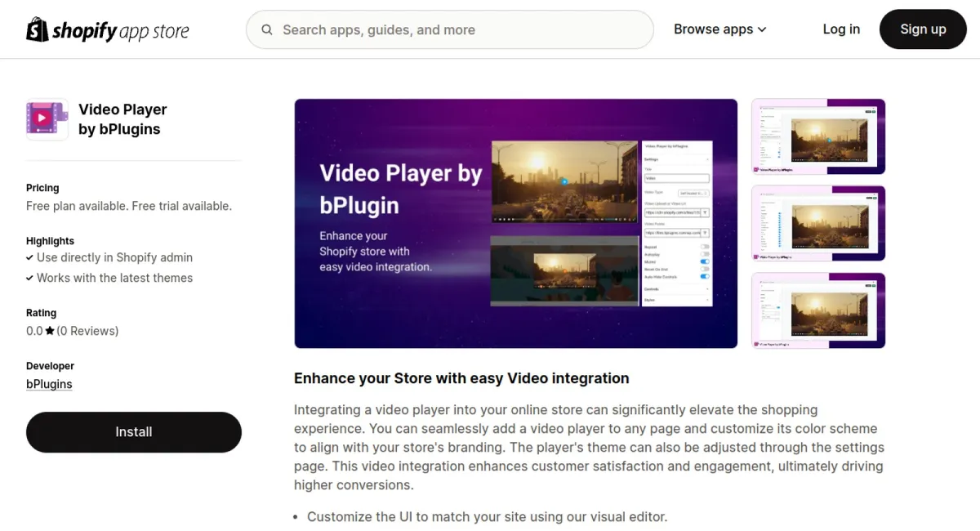The height and width of the screenshot is (531, 980).
Task: Click the Shopify bag logo icon
Action: [36, 29]
